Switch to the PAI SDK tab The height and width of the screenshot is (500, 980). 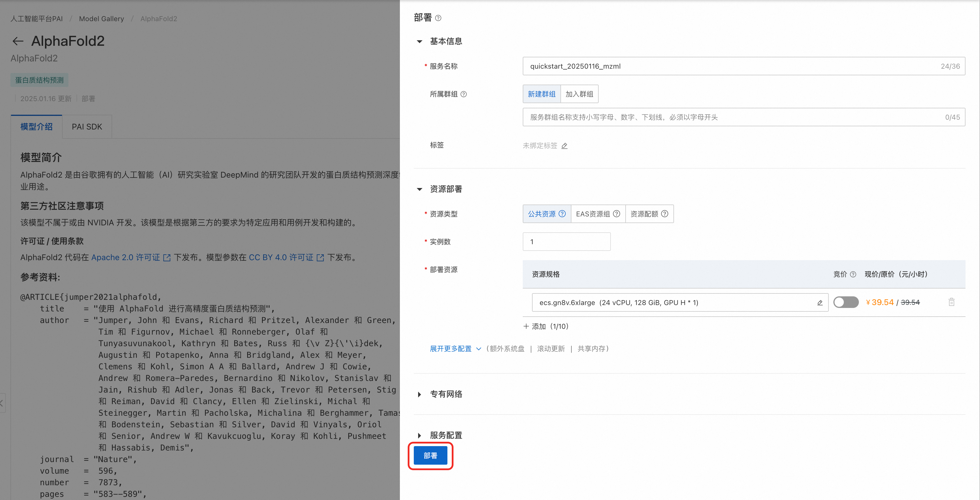(87, 127)
